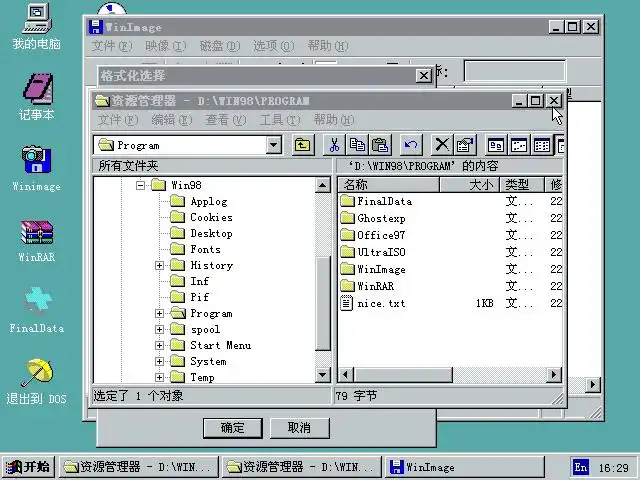The image size is (640, 480).
Task: Close the 格式化选择 dialog
Action: [x=424, y=76]
